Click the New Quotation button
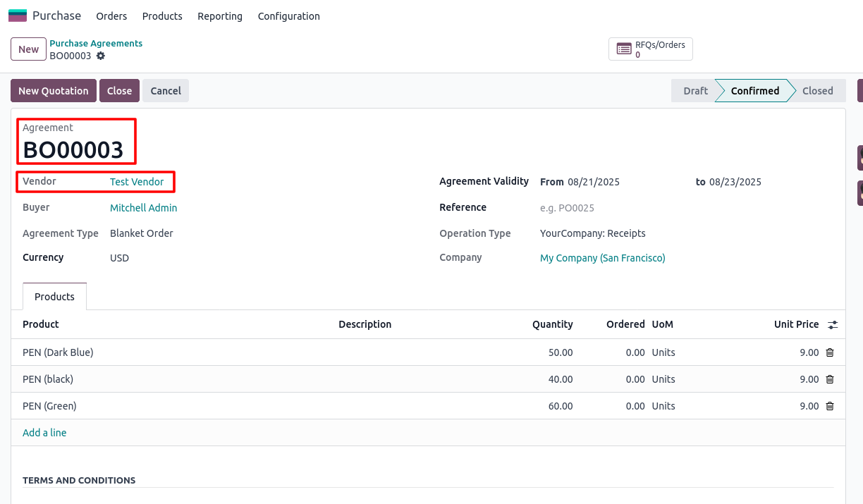The width and height of the screenshot is (863, 504). tap(53, 90)
